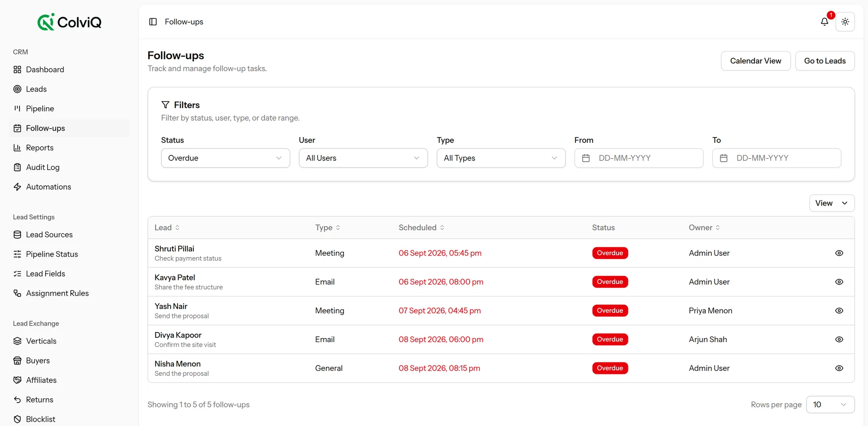Click the From field calendar icon
Image resolution: width=868 pixels, height=426 pixels.
pyautogui.click(x=586, y=158)
